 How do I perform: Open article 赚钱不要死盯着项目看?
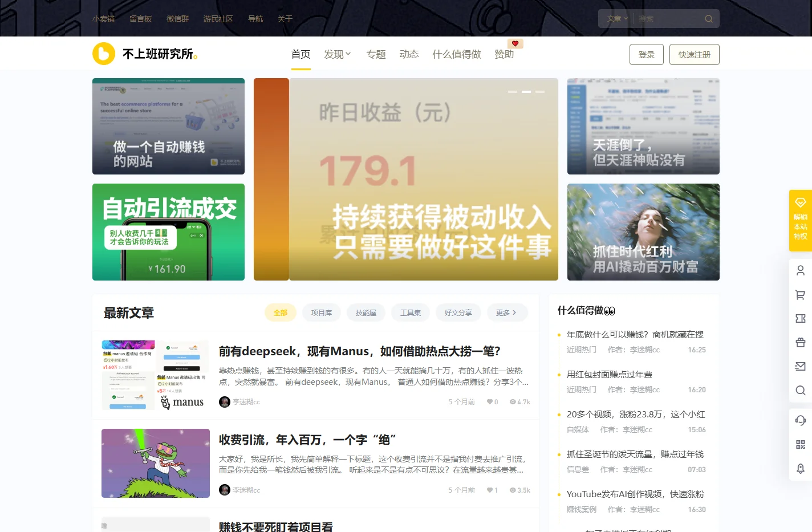point(276,526)
